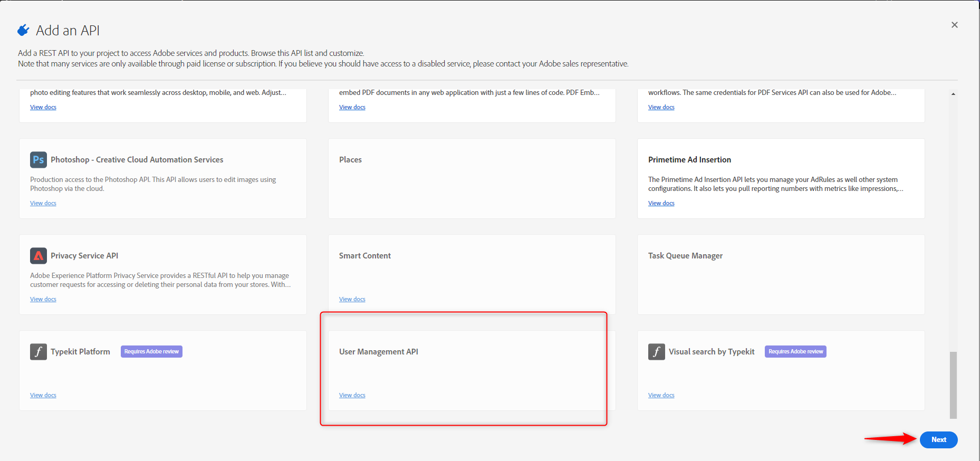Click the Photoshop API description text
The width and height of the screenshot is (980, 461).
point(153,184)
